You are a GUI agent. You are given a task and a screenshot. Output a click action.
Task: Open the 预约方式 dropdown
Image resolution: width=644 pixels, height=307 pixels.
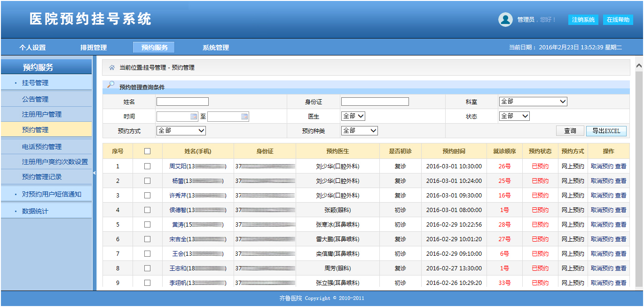pos(181,131)
